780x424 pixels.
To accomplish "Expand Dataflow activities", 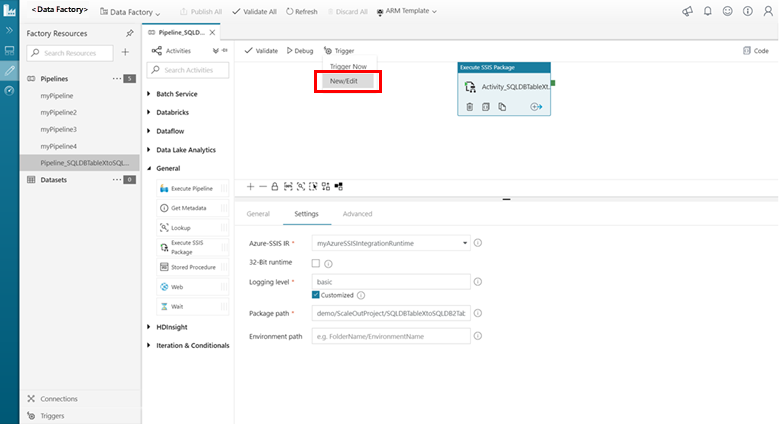I will (x=149, y=131).
